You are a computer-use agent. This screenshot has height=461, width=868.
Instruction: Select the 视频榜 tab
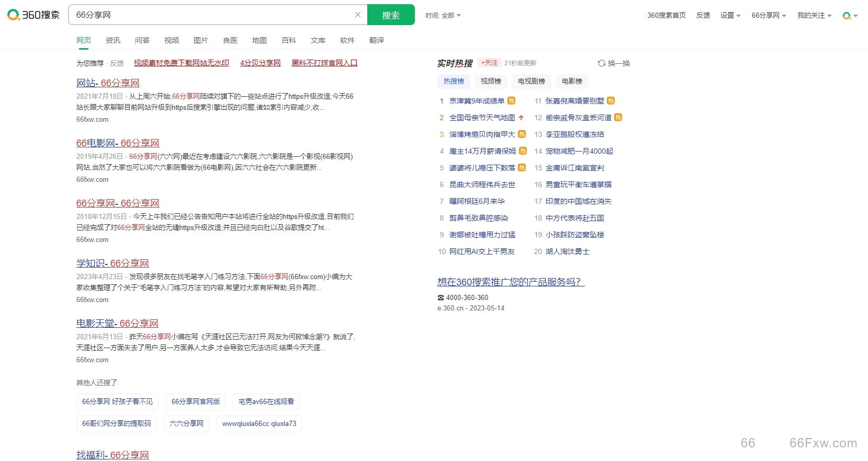(x=491, y=81)
